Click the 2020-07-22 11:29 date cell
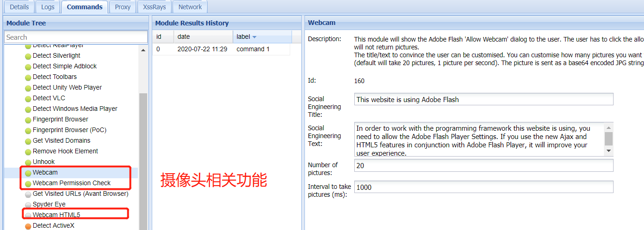This screenshot has height=230, width=644. click(x=202, y=49)
